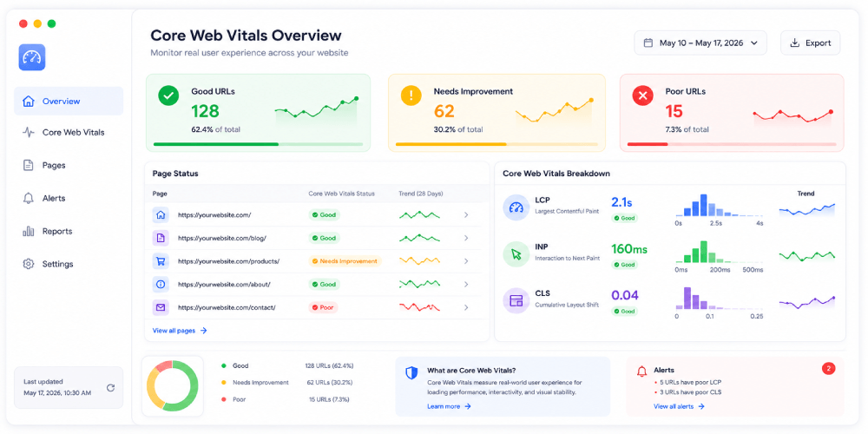
Task: Expand the /blog/ row chevron
Action: pyautogui.click(x=466, y=238)
